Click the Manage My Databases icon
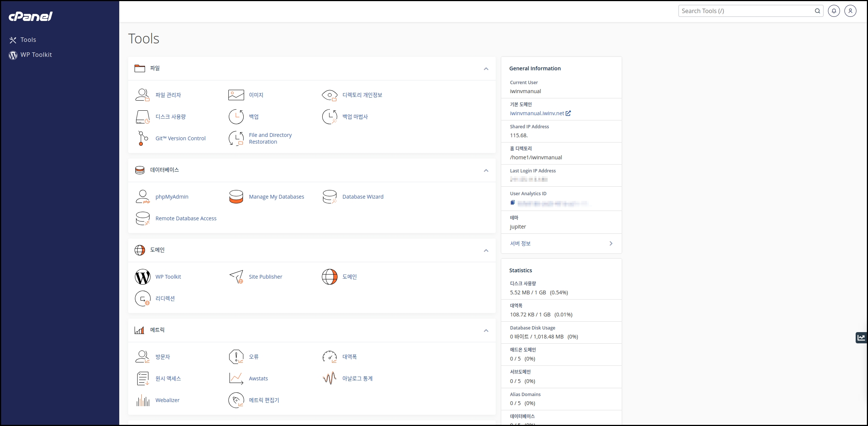868x426 pixels. pyautogui.click(x=236, y=197)
